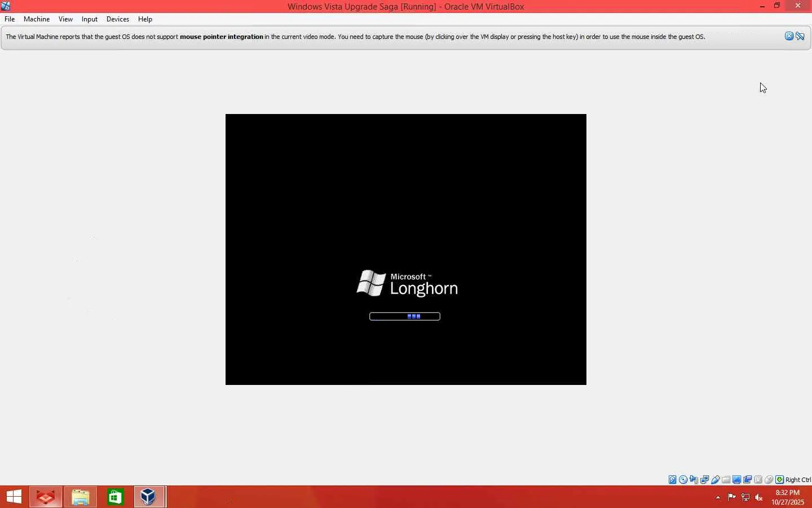The image size is (812, 508).
Task: Click the 'Windows Vista Upgrade Saga [Running]' window title
Action: tap(362, 7)
